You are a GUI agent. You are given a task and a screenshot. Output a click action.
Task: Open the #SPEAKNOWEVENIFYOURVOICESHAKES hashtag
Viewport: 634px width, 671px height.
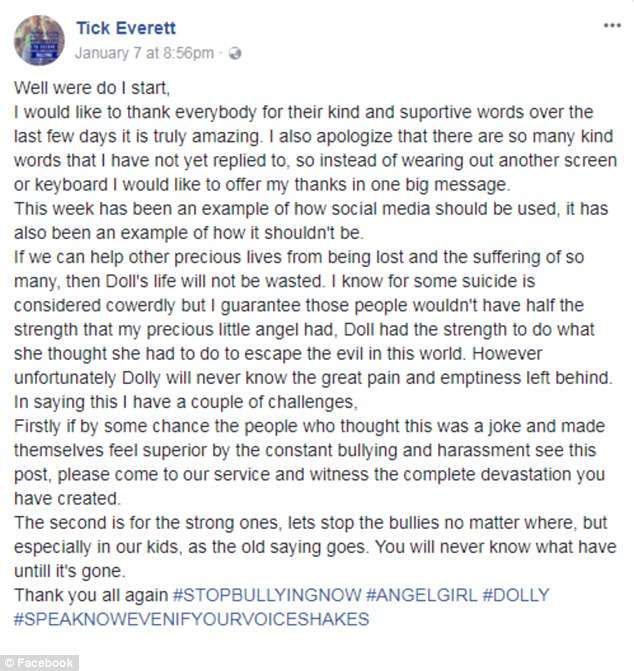click(x=193, y=619)
